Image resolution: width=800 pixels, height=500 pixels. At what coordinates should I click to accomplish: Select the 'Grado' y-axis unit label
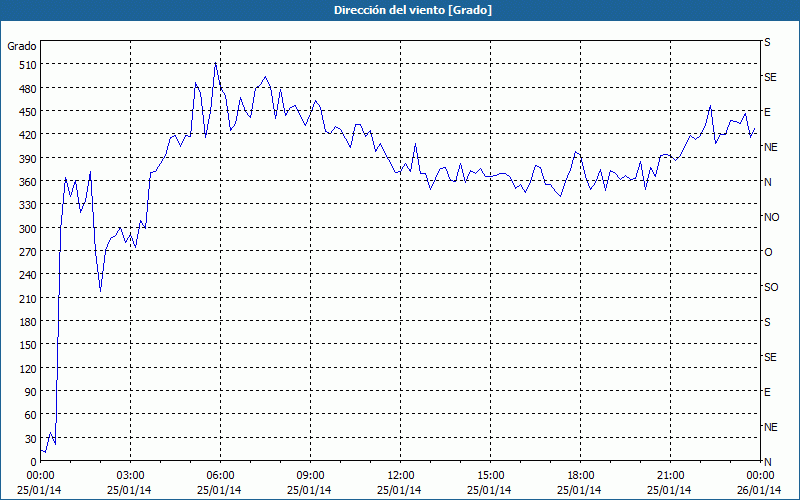(22, 46)
